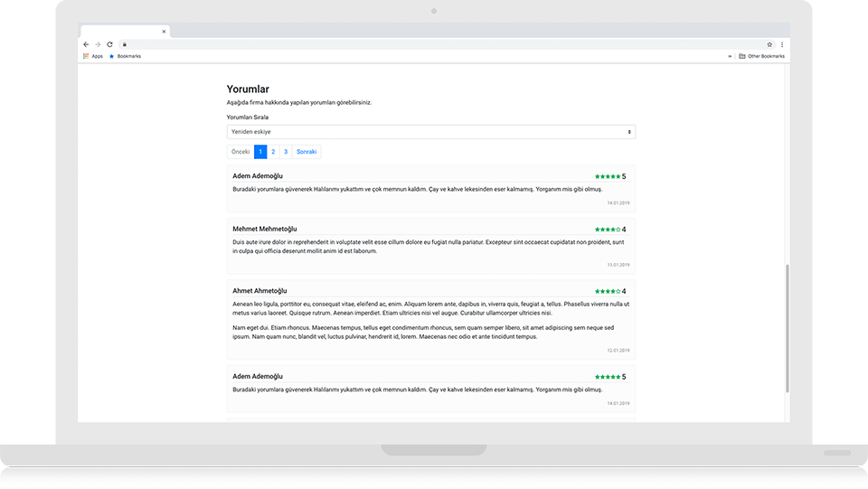Click the browser forward arrow
The image size is (868, 489).
point(98,44)
